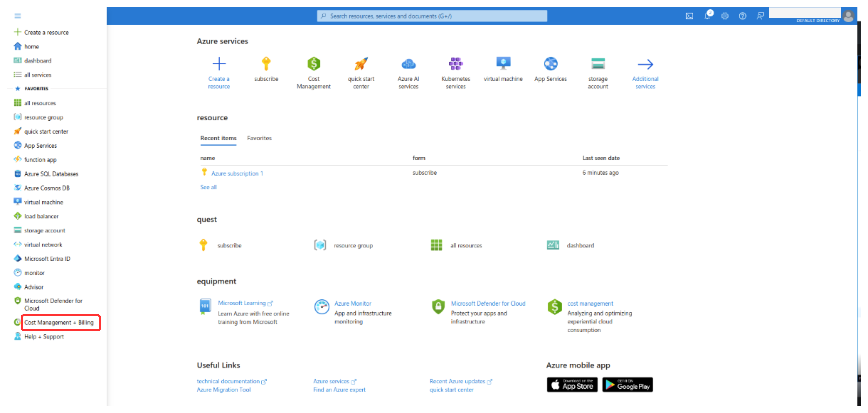Open the subscribe key tile in Azure services
This screenshot has width=868, height=413.
click(x=266, y=69)
